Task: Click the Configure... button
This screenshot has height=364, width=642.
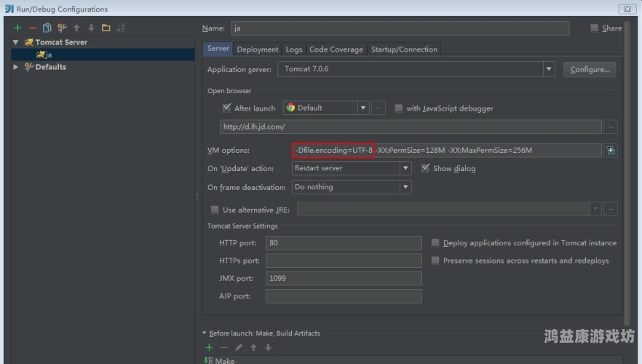Action: 590,70
